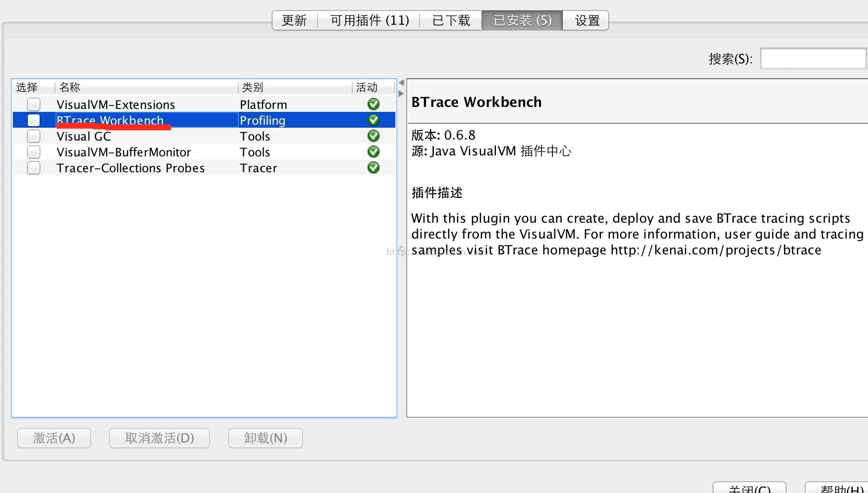Tick the Tracer-Collections Probes checkbox
The height and width of the screenshot is (493, 868).
click(34, 168)
